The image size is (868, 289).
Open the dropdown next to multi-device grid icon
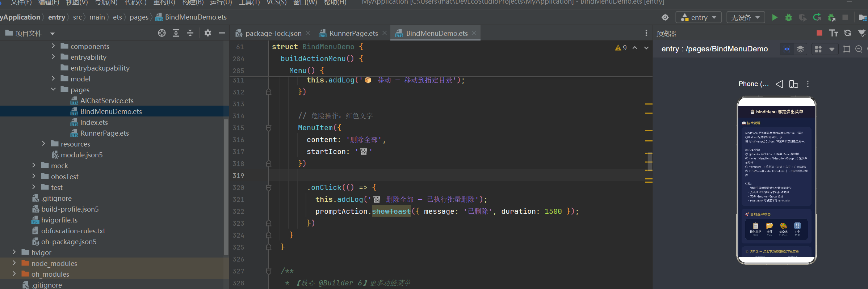832,49
